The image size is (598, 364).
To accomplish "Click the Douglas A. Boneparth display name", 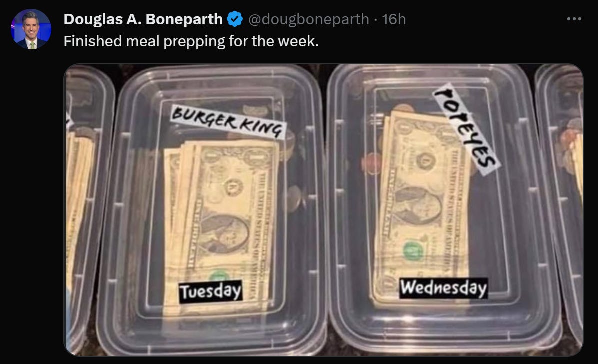I will (143, 19).
